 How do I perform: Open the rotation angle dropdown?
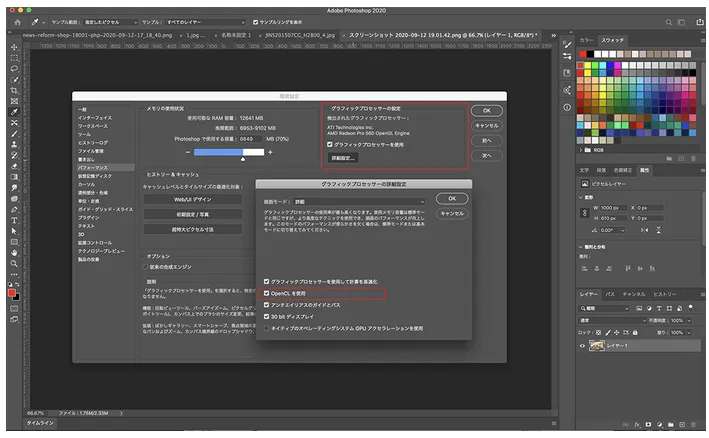point(623,231)
